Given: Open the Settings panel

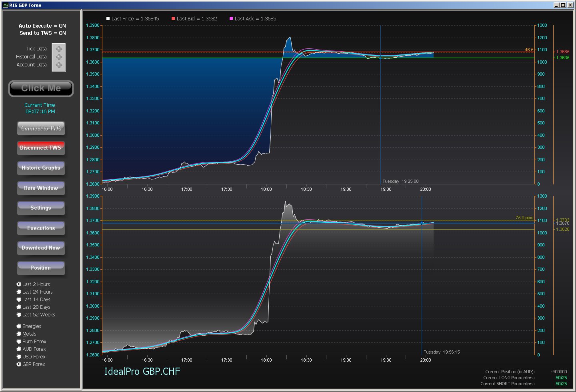Looking at the screenshot, I should (x=41, y=208).
